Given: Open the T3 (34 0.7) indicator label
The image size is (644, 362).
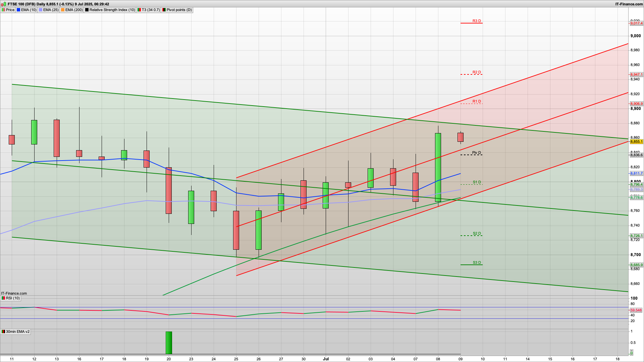Looking at the screenshot, I should coord(149,10).
